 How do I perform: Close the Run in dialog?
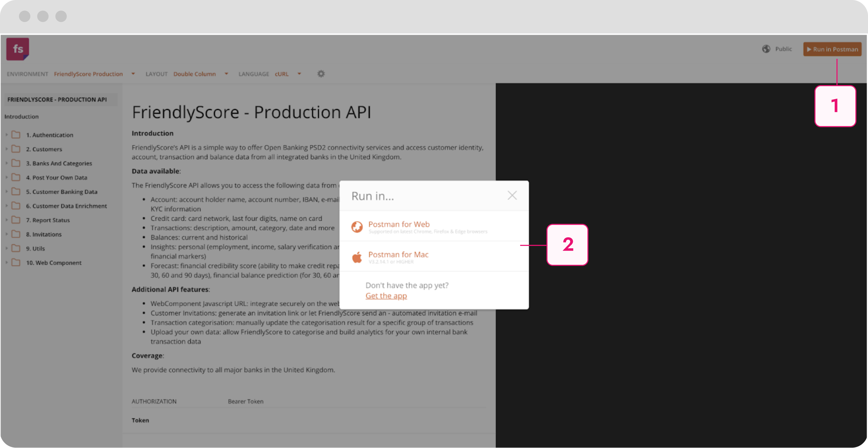(x=512, y=195)
